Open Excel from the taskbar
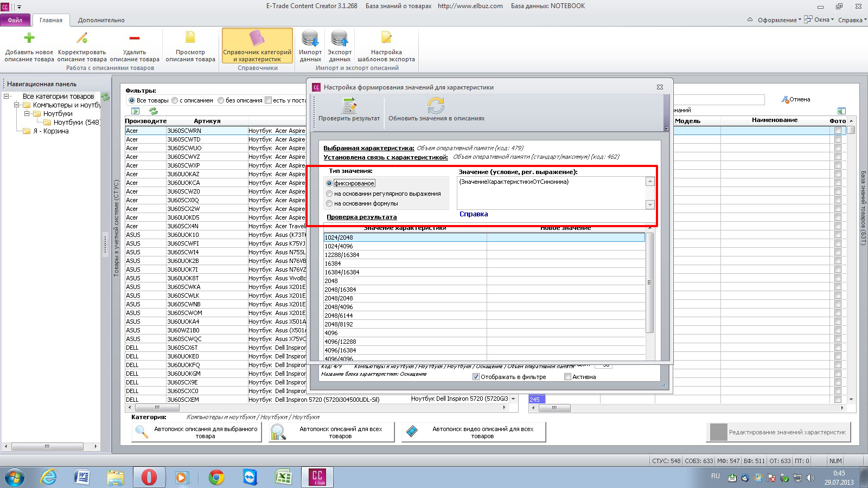The image size is (868, 488). point(283,477)
